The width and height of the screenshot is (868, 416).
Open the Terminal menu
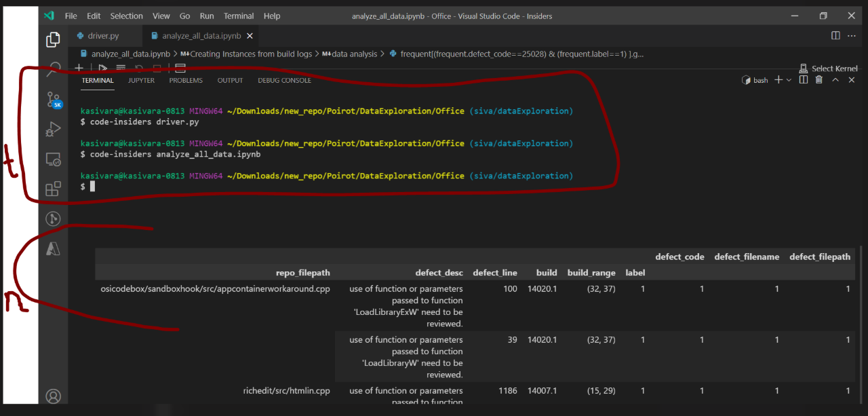tap(239, 16)
